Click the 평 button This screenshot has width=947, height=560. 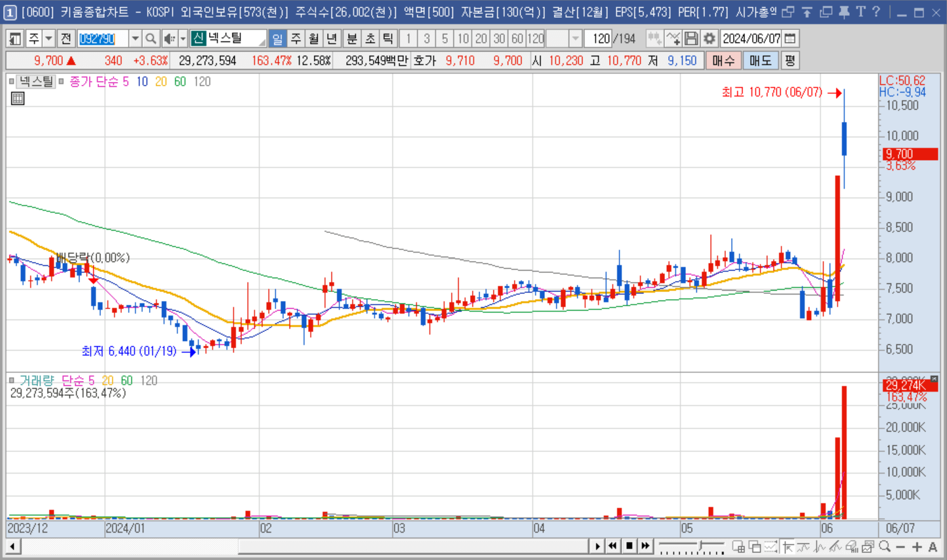coord(789,61)
